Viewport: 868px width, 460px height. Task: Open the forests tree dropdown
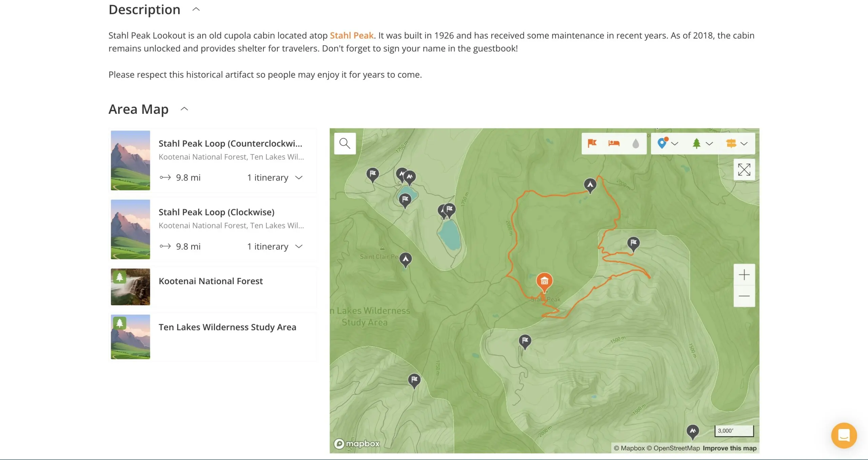[x=709, y=143]
